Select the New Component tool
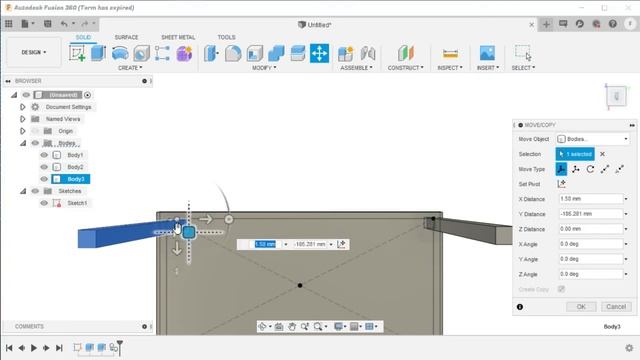The image size is (640, 360). [x=345, y=53]
